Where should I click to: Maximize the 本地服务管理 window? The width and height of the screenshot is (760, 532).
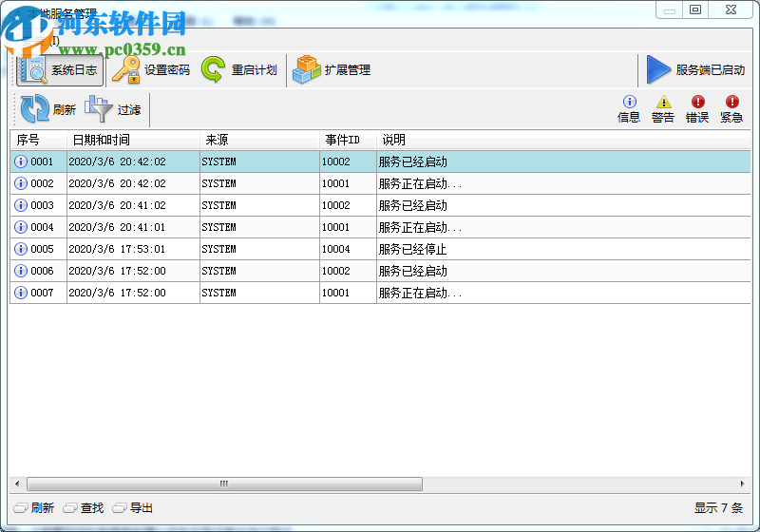point(695,9)
